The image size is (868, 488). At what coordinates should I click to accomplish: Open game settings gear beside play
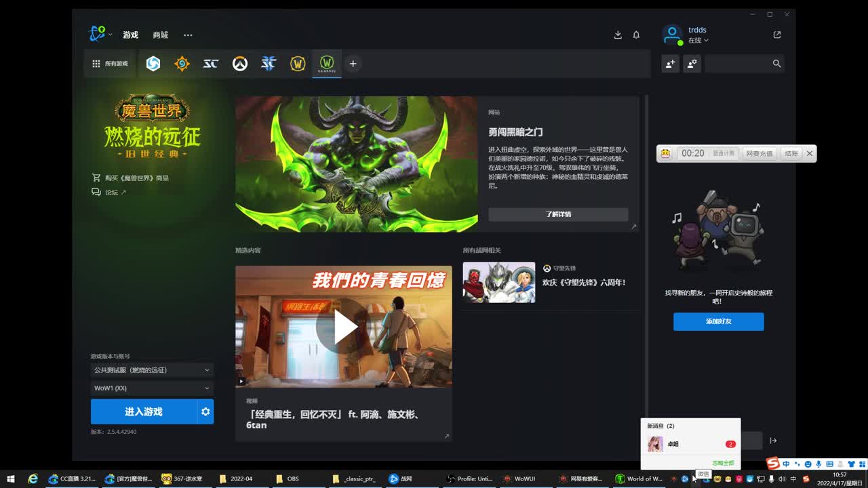click(205, 411)
